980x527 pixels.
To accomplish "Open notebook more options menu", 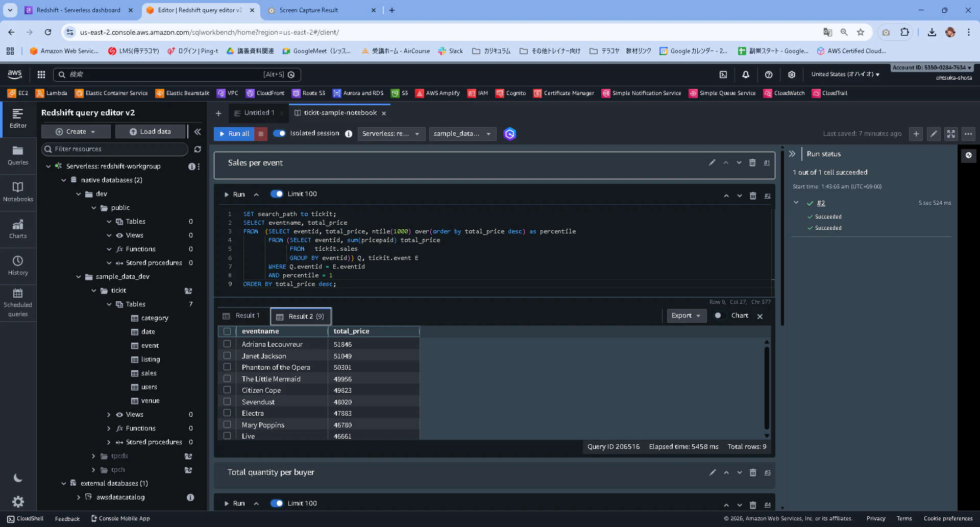I will click(x=968, y=134).
